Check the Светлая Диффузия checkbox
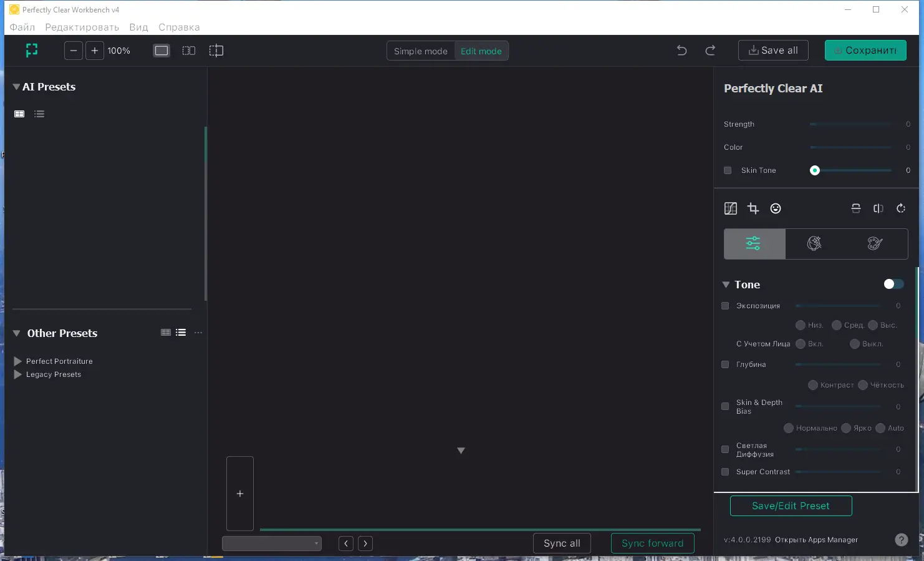Screen dimensions: 924x561 [725, 449]
